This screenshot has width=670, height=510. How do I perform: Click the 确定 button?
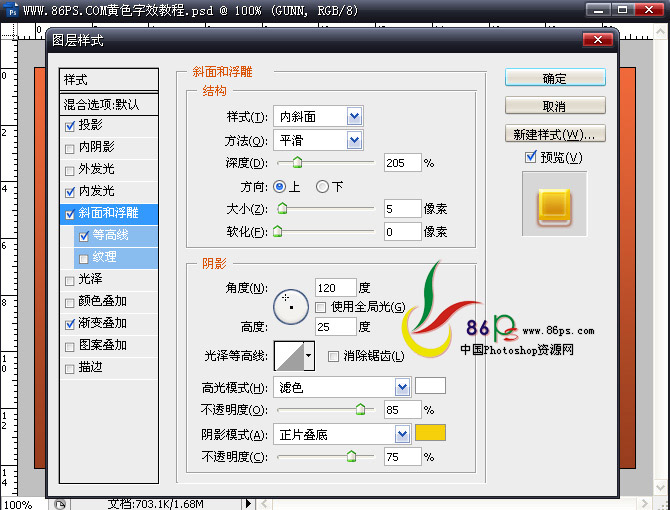coord(555,78)
